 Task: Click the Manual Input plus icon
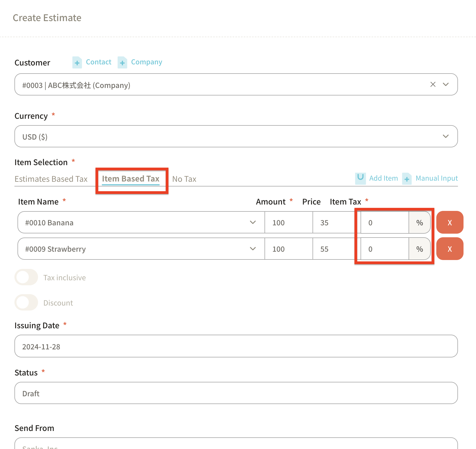[407, 178]
